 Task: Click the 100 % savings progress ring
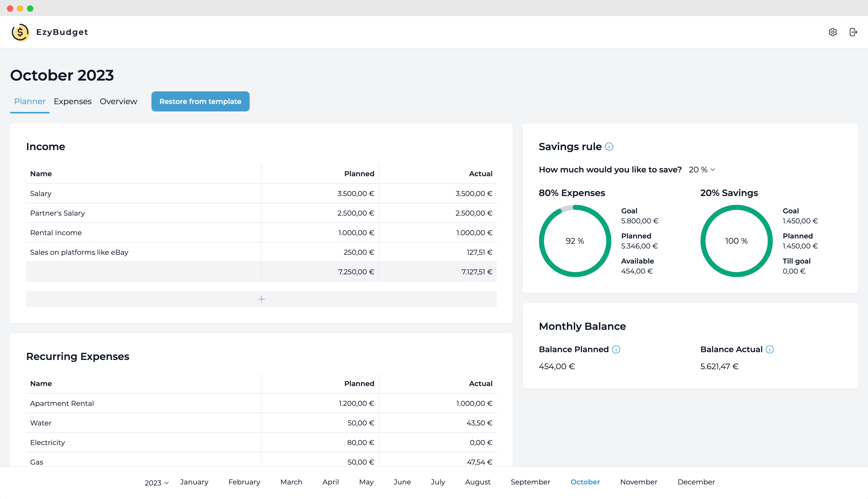tap(736, 241)
